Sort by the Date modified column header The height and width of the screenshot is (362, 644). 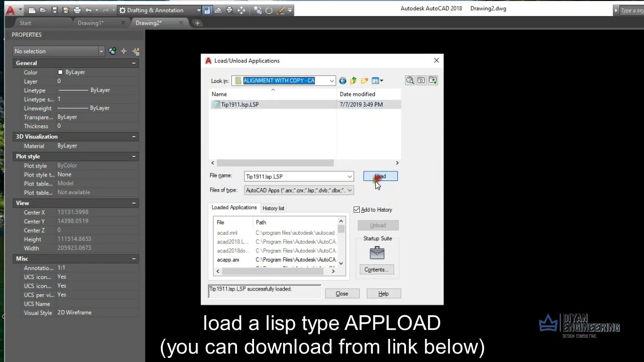pyautogui.click(x=369, y=94)
